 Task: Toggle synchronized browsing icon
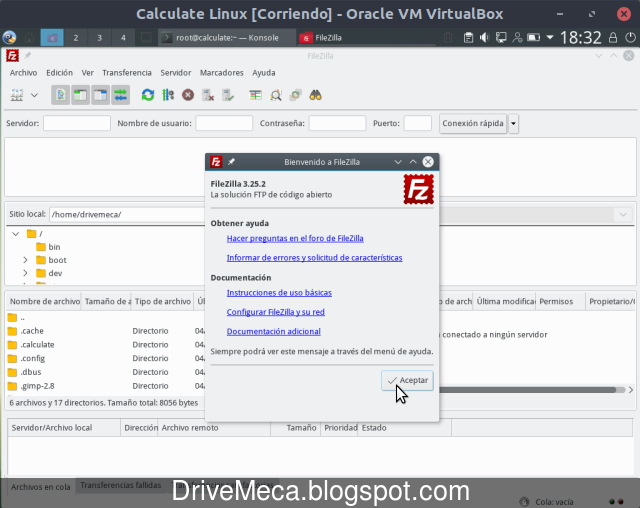tap(296, 95)
